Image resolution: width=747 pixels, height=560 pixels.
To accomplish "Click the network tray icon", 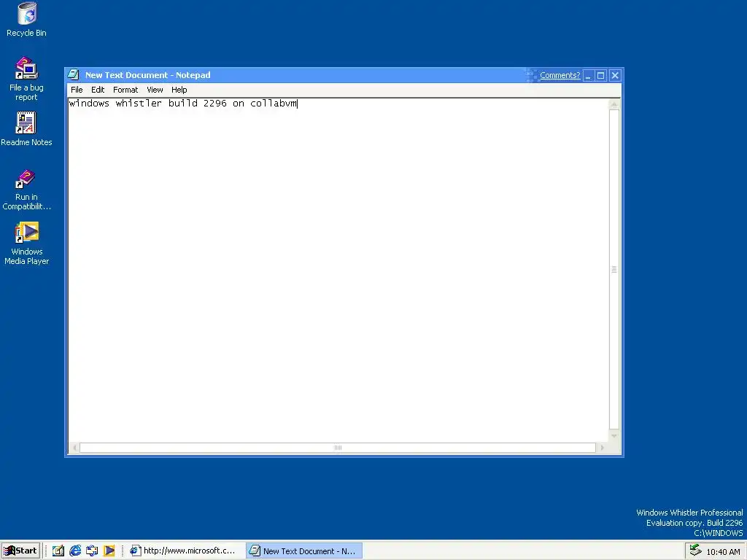I will click(695, 551).
